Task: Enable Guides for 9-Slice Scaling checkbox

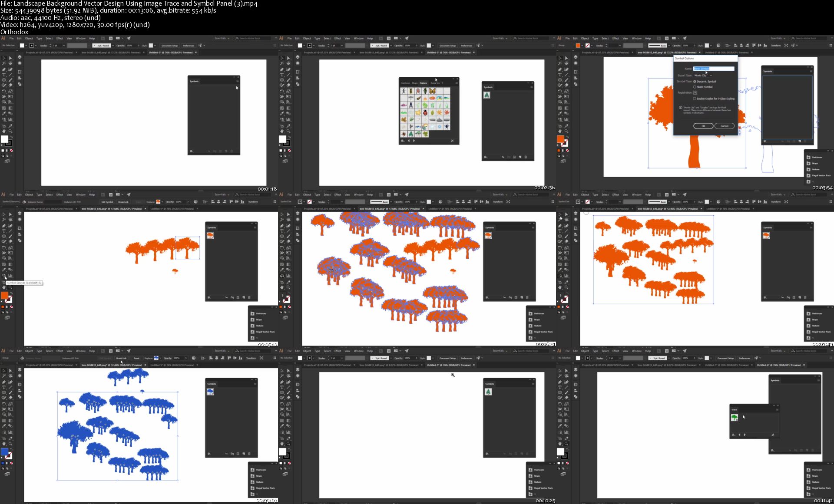Action: tap(695, 99)
